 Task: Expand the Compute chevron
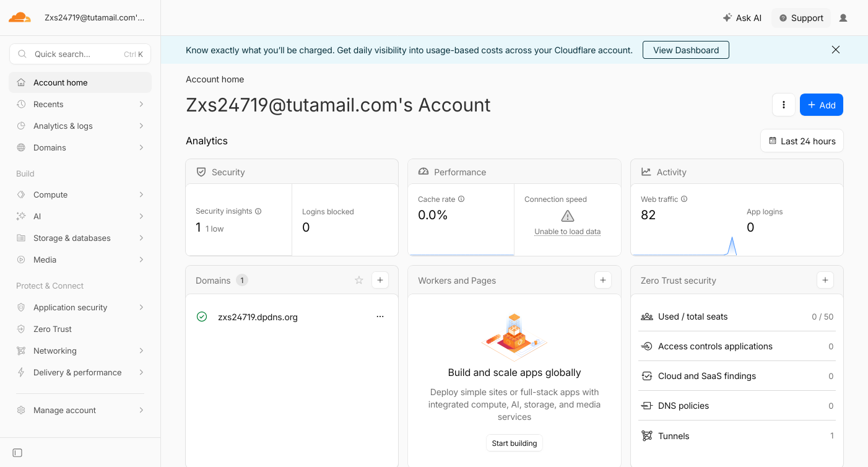[142, 194]
